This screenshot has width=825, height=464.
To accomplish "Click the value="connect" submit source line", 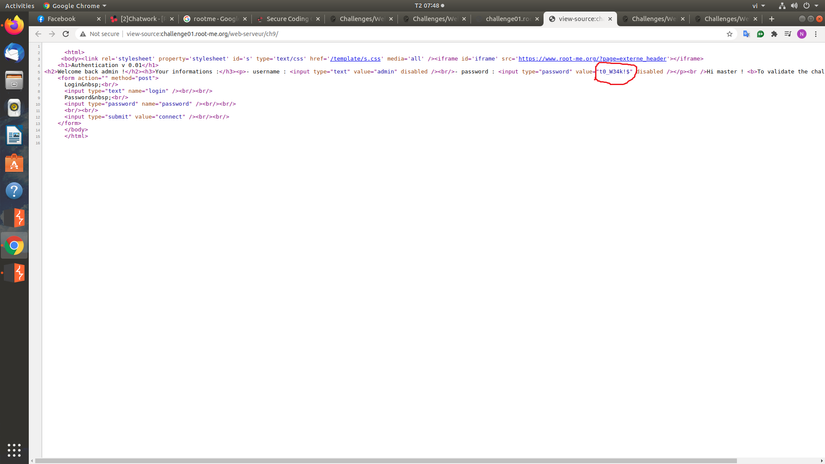I will pyautogui.click(x=147, y=117).
